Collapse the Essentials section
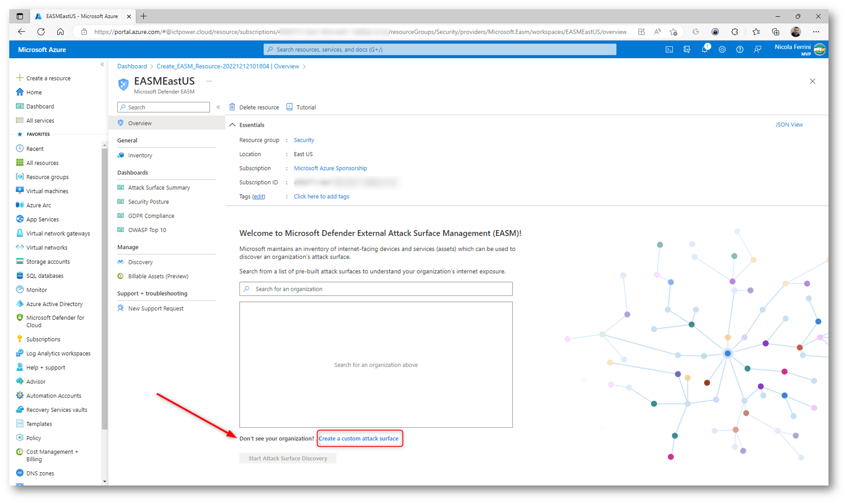Viewport: 847px width, 504px height. tap(233, 125)
